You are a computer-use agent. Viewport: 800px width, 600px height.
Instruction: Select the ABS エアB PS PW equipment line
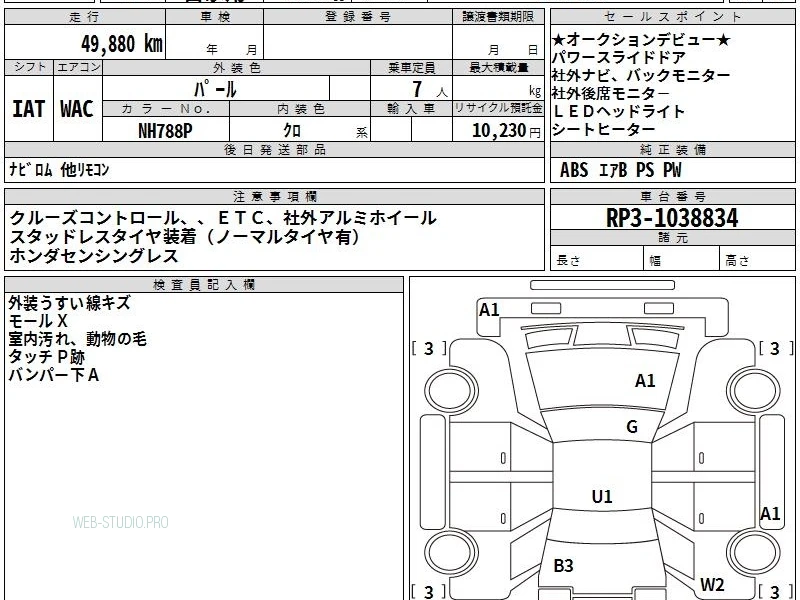[x=620, y=169]
